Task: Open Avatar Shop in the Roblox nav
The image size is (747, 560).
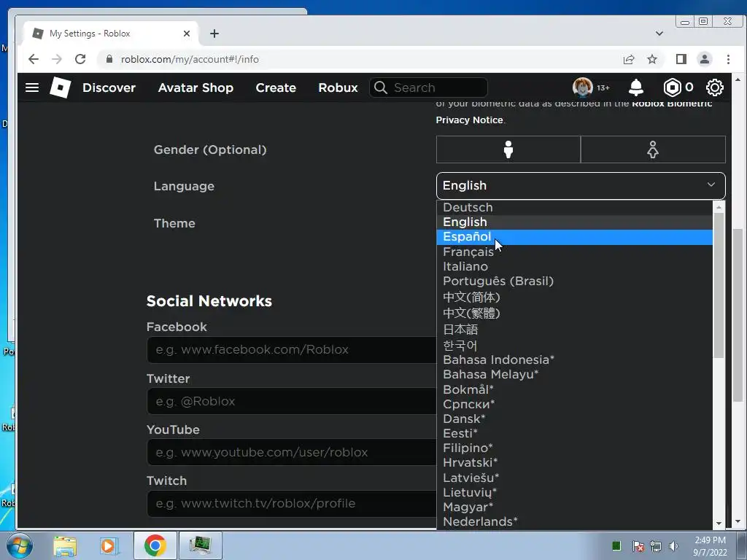Action: pos(196,87)
